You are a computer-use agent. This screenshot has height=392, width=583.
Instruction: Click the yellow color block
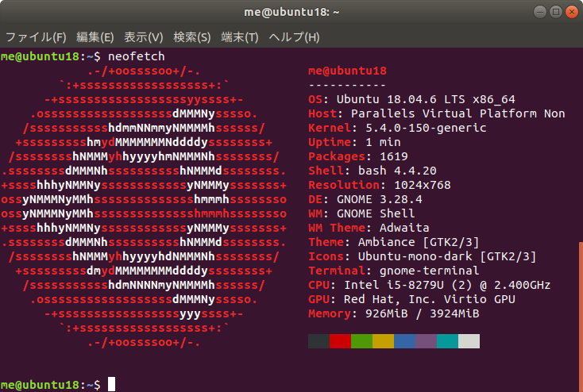click(x=384, y=341)
